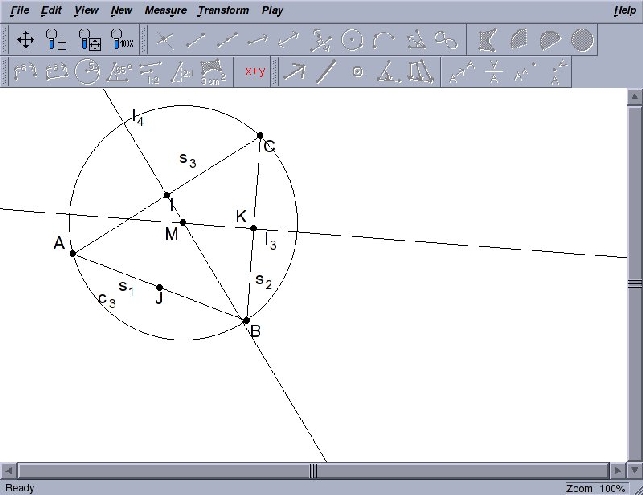Click the measure Area cm² icon
The image size is (643, 495).
(213, 73)
